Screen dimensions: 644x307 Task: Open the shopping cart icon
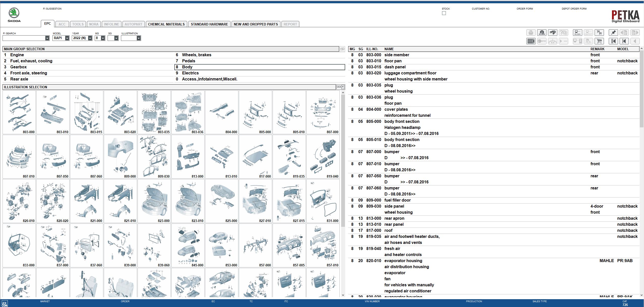click(599, 41)
